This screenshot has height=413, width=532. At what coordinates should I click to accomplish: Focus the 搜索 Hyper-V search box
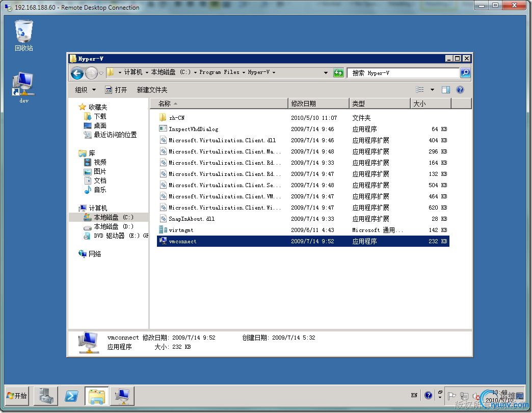403,73
